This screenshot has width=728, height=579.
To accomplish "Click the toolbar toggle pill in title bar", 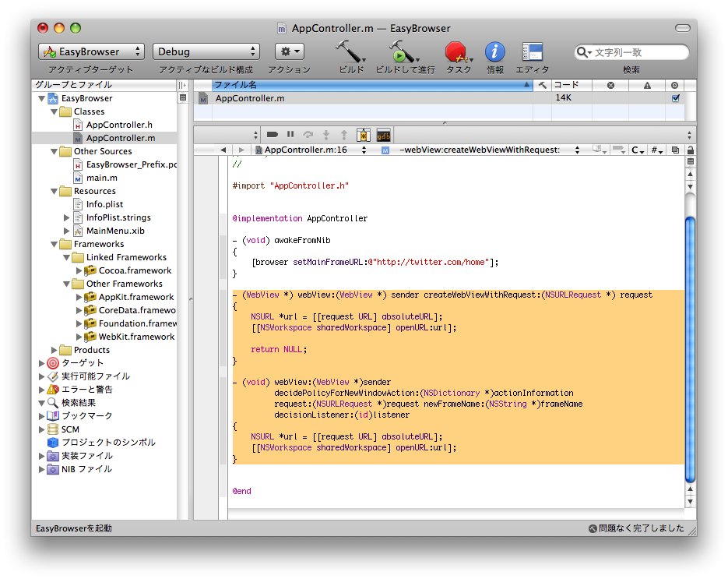I will pyautogui.click(x=682, y=28).
